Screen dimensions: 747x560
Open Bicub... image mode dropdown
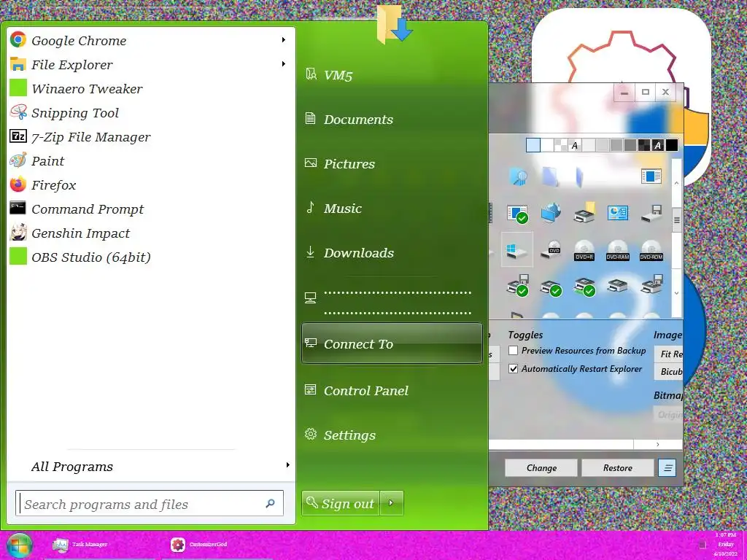(668, 371)
